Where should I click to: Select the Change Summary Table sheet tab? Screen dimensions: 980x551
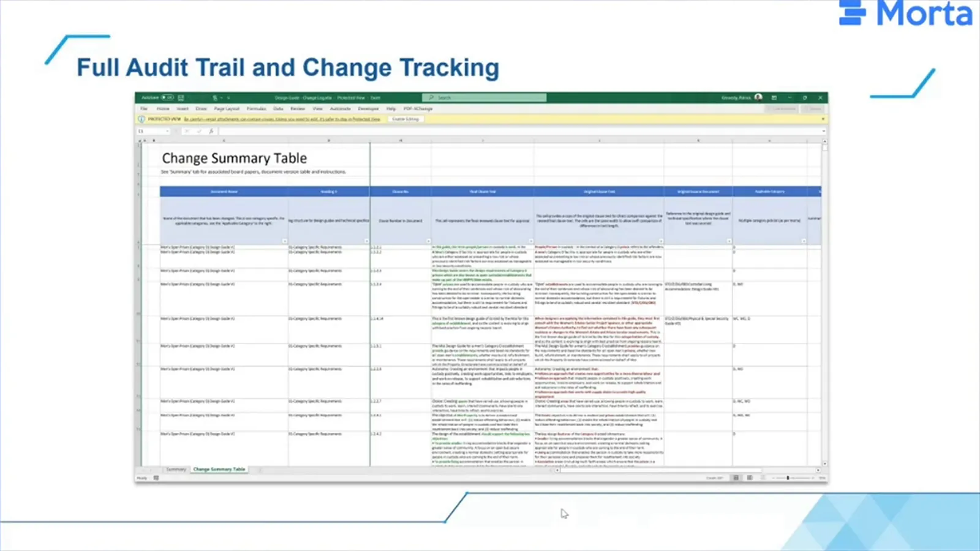pyautogui.click(x=219, y=469)
